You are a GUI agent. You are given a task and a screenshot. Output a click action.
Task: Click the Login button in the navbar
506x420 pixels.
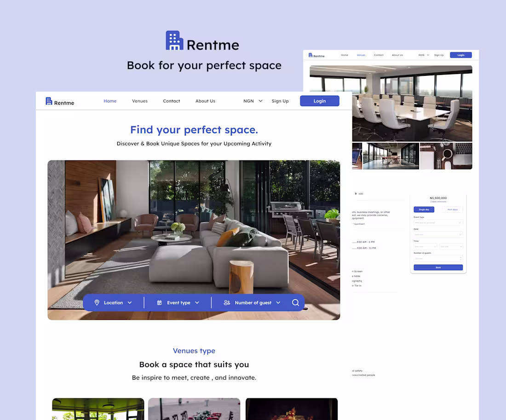(x=319, y=101)
